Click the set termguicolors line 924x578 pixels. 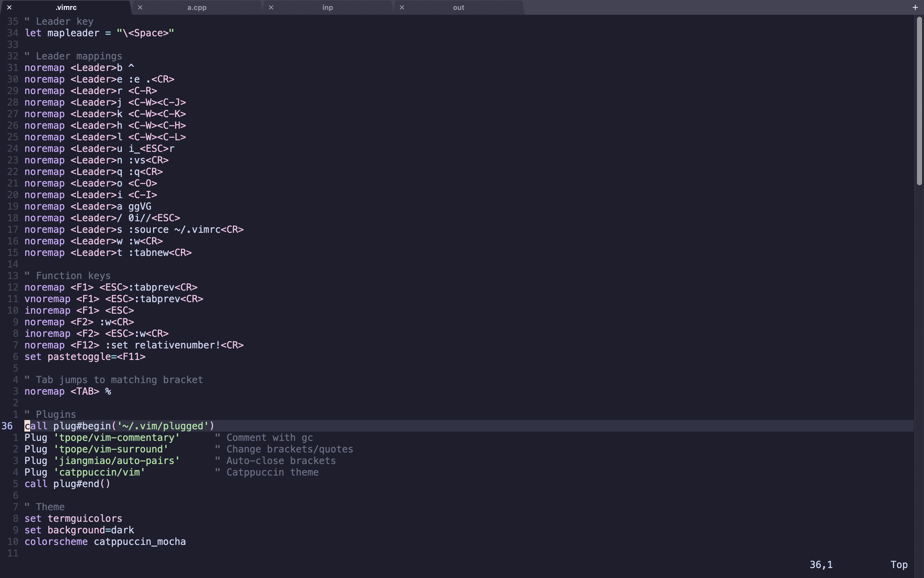click(x=73, y=518)
